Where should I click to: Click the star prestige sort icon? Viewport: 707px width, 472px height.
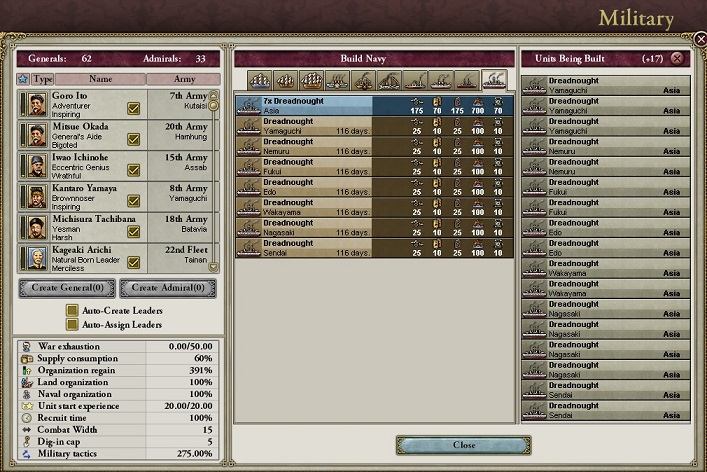click(23, 79)
